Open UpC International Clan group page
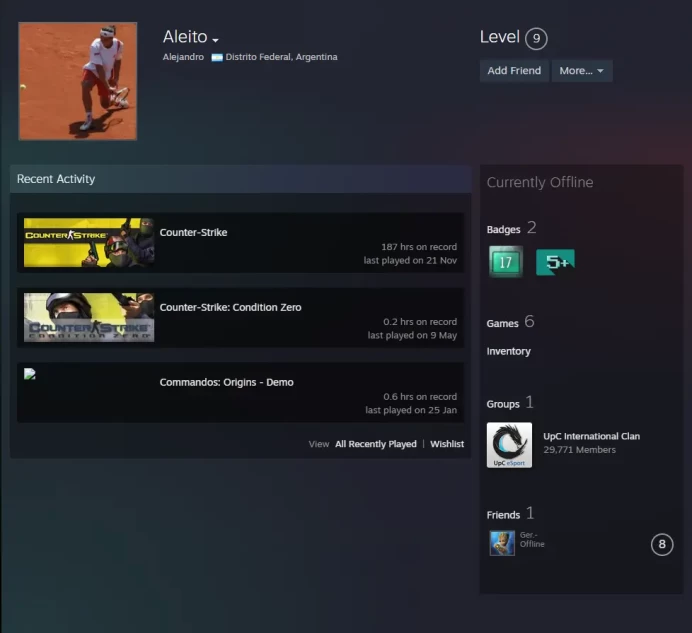Image resolution: width=692 pixels, height=633 pixels. click(x=591, y=436)
